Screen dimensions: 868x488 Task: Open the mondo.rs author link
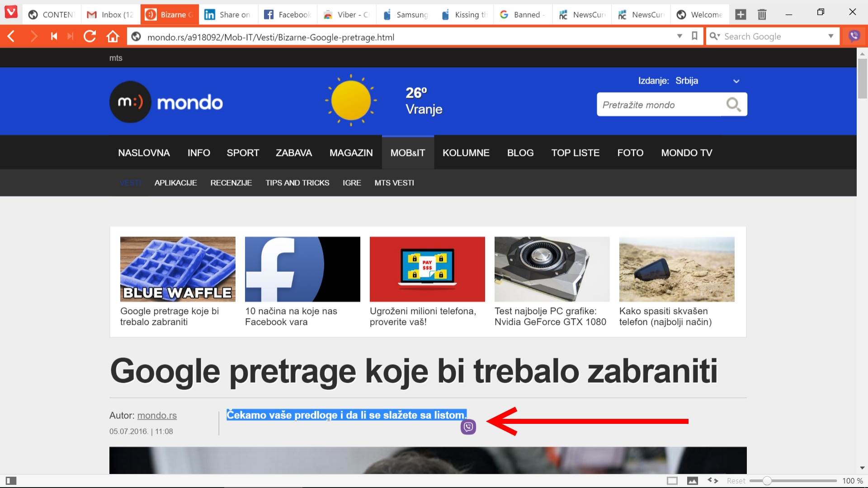157,415
